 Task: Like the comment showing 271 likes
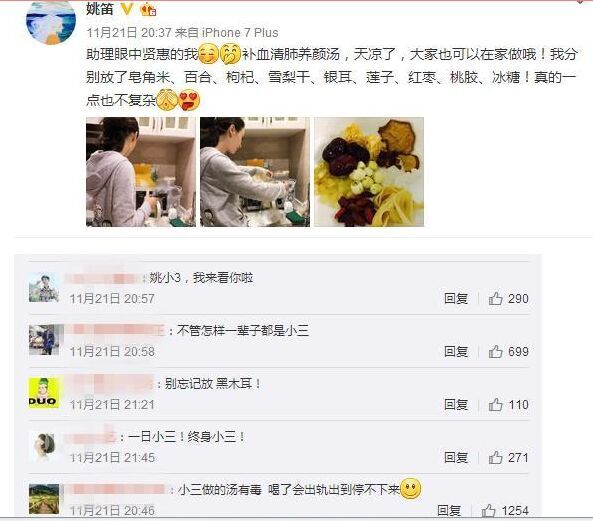(x=495, y=457)
